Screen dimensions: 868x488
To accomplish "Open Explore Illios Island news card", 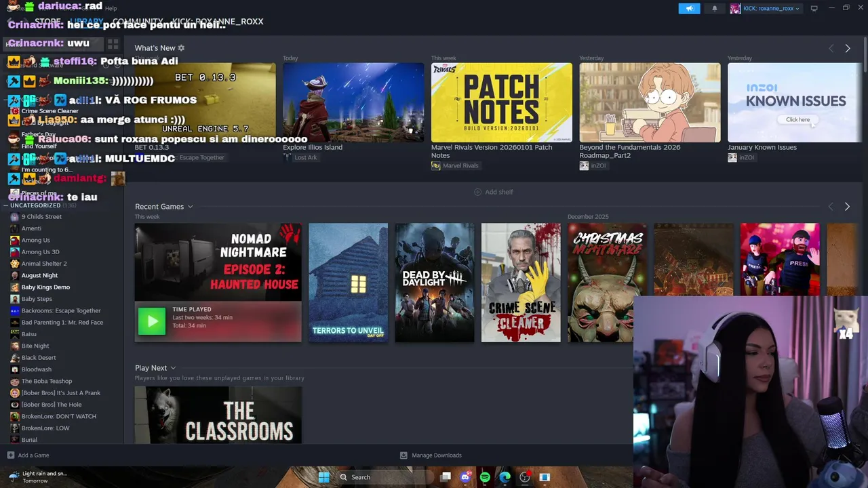I will tap(353, 102).
